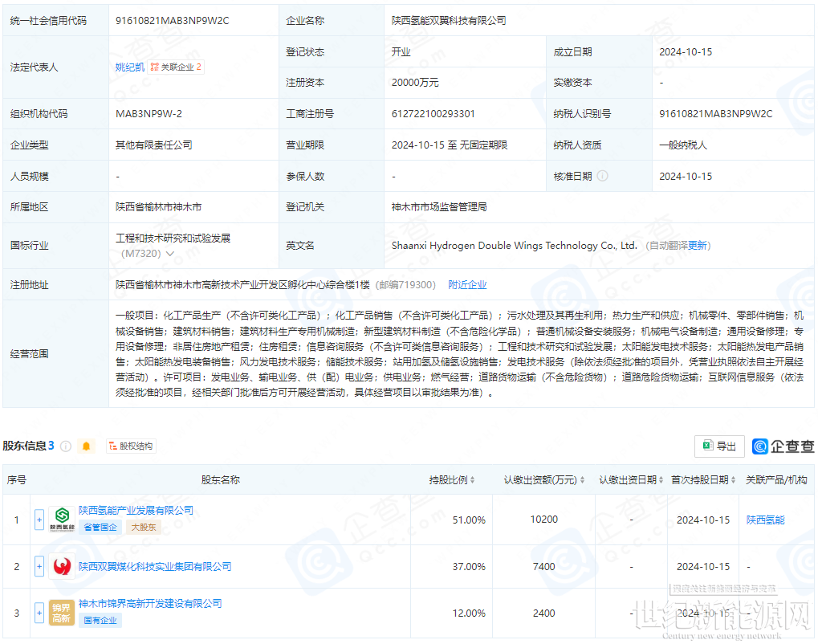Click the 国有企业 tag
Viewport: 818px width, 644px height.
(x=100, y=621)
